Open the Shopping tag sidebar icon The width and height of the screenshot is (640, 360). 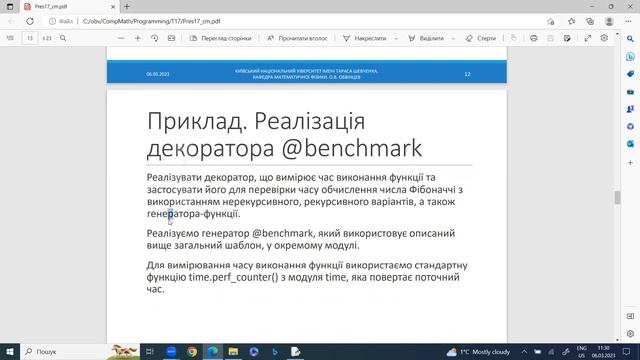pyautogui.click(x=630, y=74)
